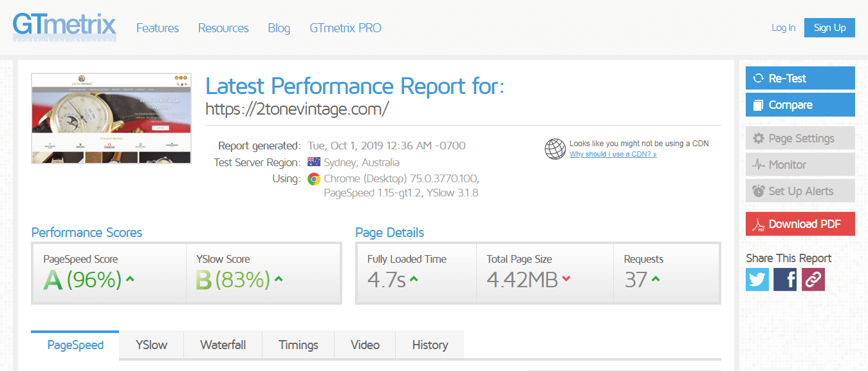Click the Australian flag icon

(314, 162)
